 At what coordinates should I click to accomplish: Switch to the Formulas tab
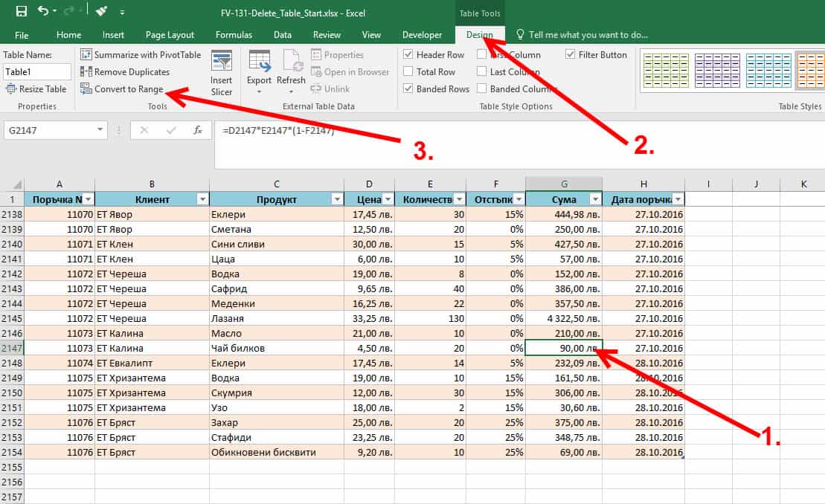pos(234,35)
